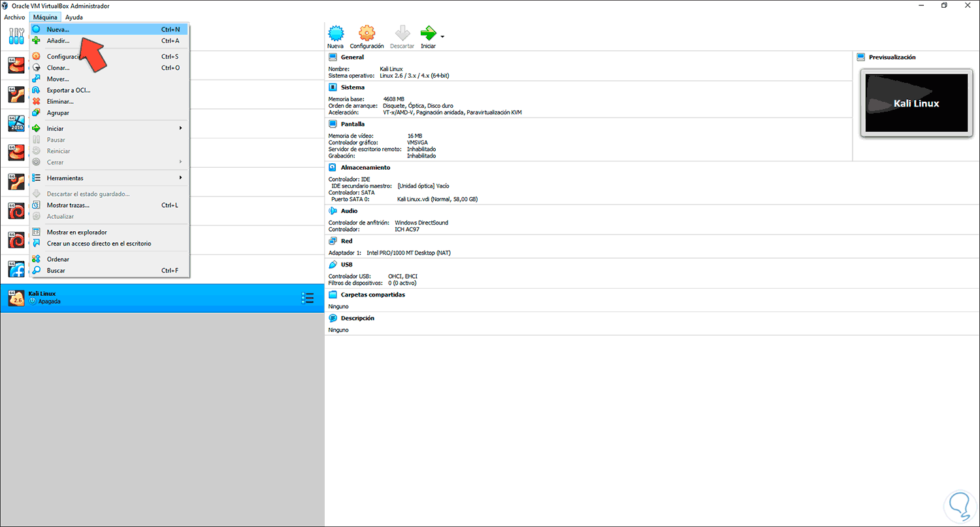The height and width of the screenshot is (527, 980).
Task: Open the Kali Linux row's list menu icon
Action: click(x=308, y=298)
